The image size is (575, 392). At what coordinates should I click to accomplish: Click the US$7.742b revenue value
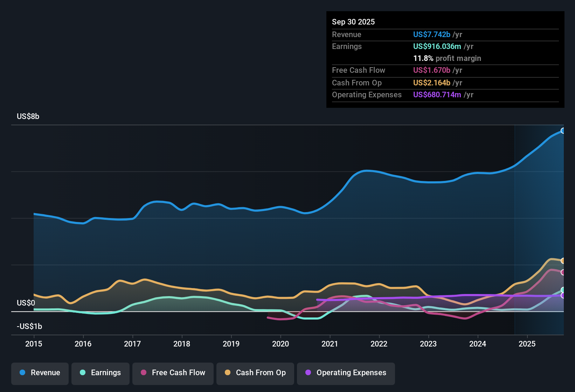[x=431, y=35]
